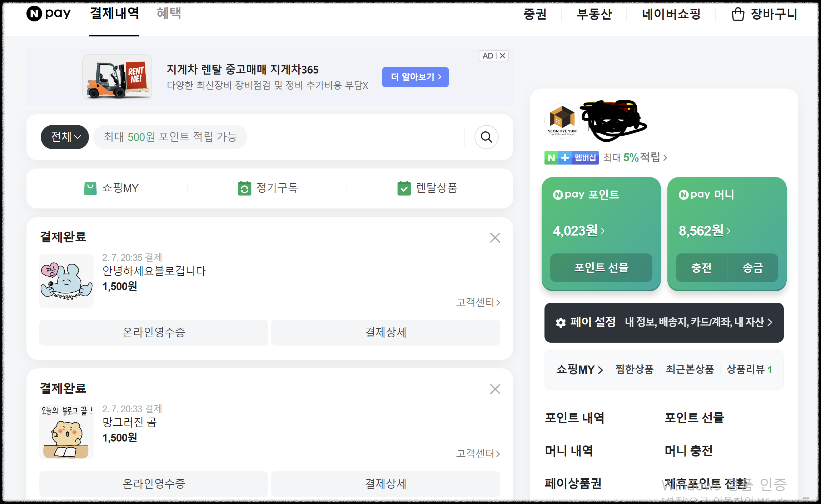The width and height of the screenshot is (821, 504).
Task: Open the 망그러진 곰 sticker thumbnail
Action: (66, 432)
